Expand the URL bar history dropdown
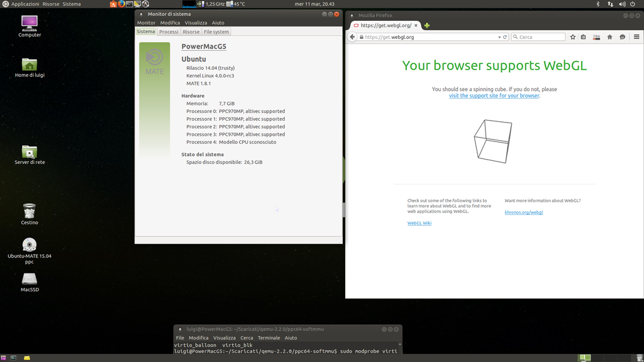 499,37
